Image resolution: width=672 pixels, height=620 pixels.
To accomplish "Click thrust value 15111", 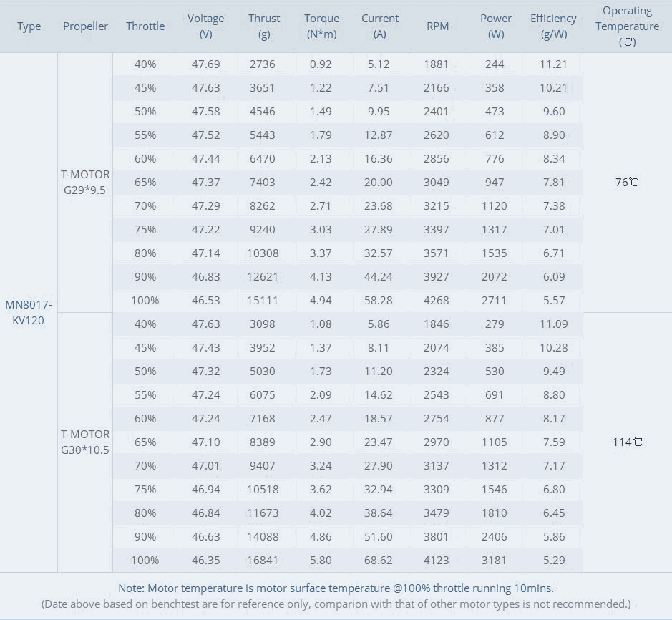I will pyautogui.click(x=263, y=300).
